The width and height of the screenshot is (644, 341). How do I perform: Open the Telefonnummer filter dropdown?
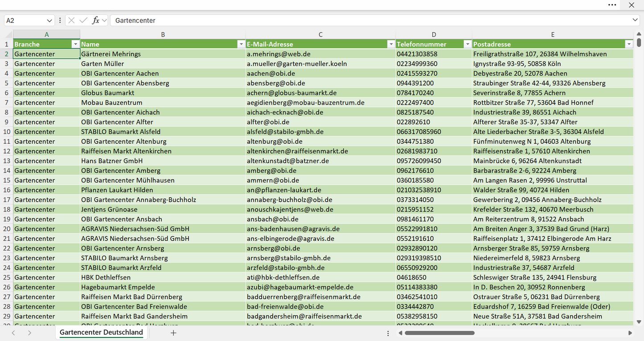point(468,44)
